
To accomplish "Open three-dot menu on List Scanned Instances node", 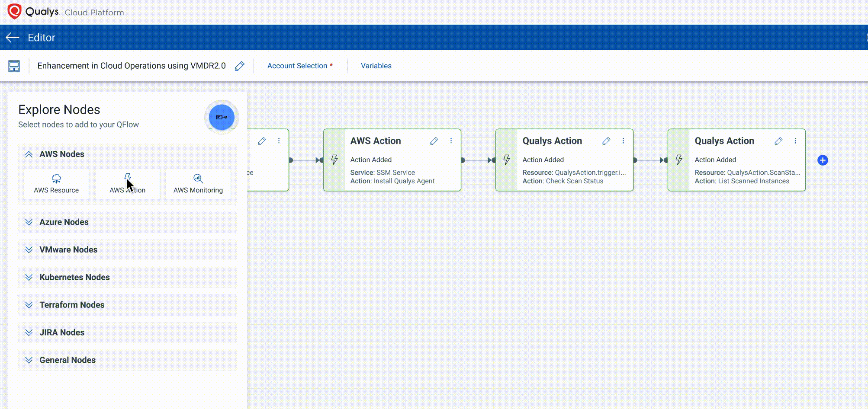I will [x=795, y=141].
